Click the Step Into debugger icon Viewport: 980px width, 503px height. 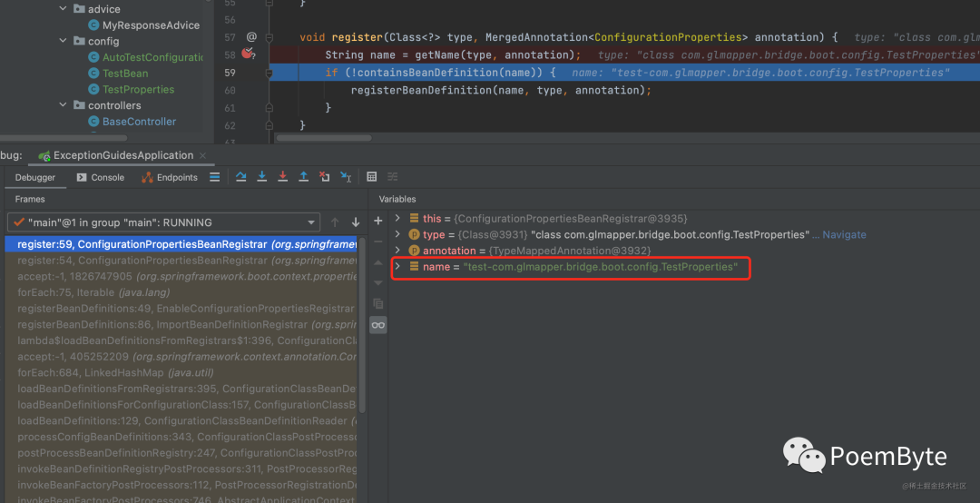click(262, 177)
